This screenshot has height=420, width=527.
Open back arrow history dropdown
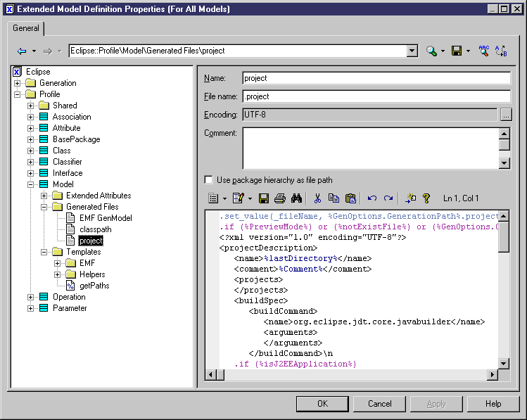(34, 51)
